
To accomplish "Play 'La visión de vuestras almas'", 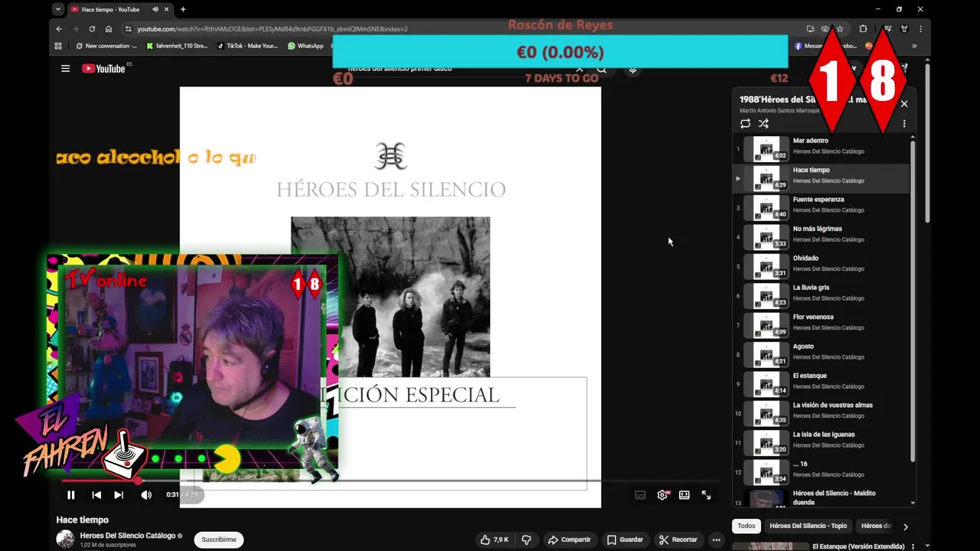I will 822,413.
